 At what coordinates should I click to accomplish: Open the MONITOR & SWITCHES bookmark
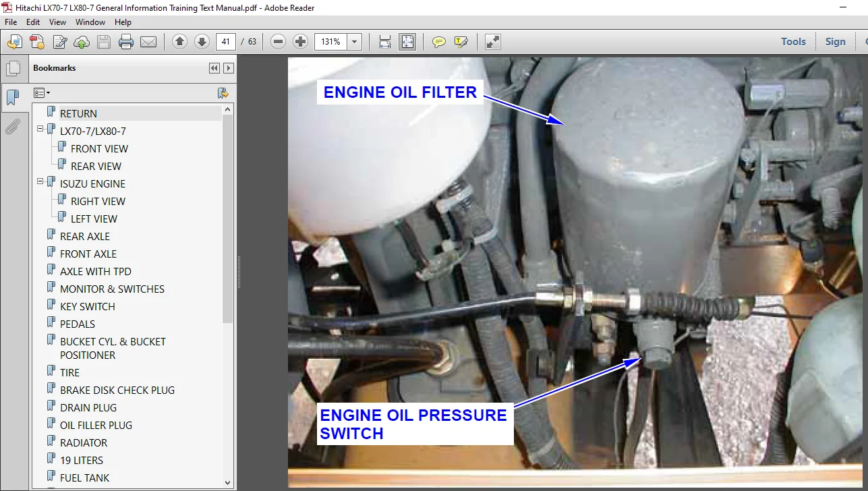[112, 289]
